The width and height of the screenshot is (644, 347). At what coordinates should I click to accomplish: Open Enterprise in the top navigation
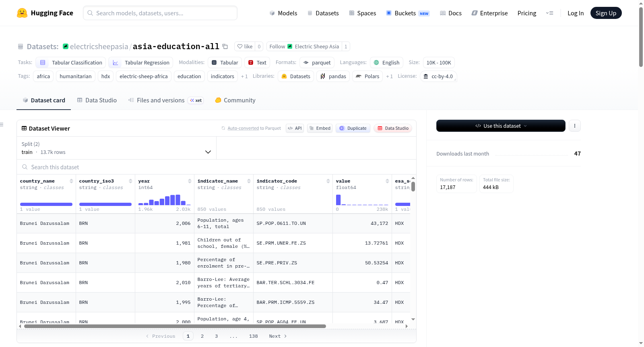pos(489,13)
